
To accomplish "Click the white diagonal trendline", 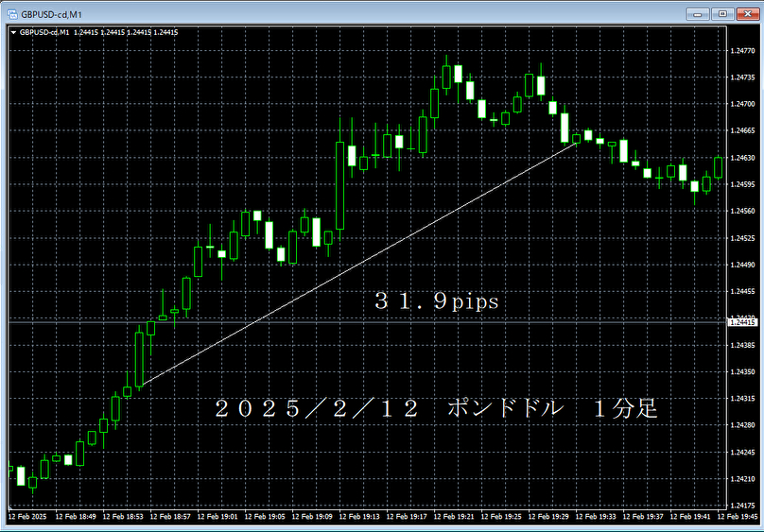I will coord(359,264).
